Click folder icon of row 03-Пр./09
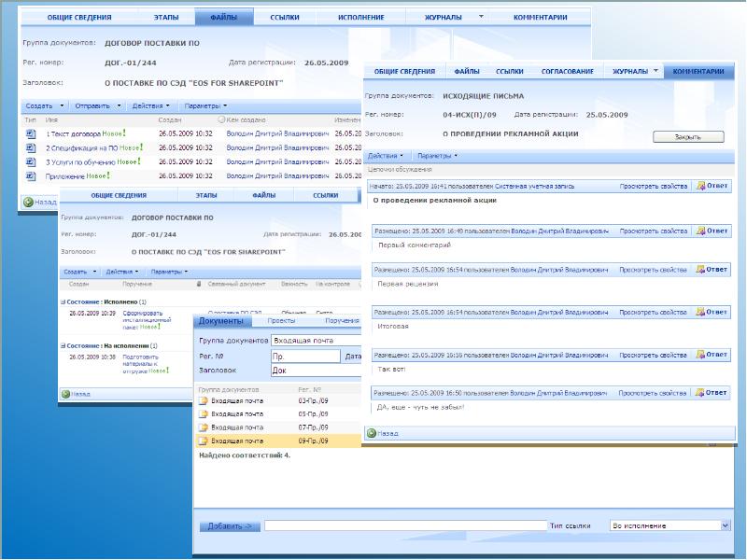The height and width of the screenshot is (560, 747). (203, 400)
